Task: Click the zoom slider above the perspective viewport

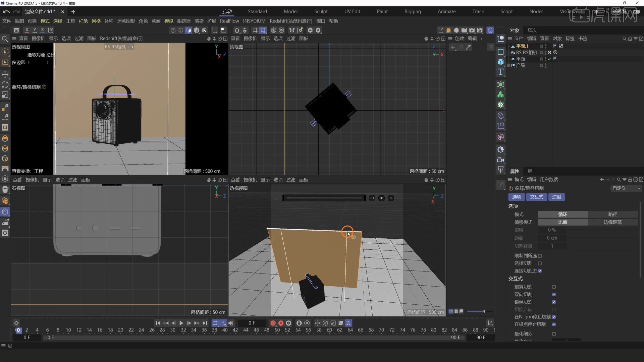Action: click(x=324, y=198)
